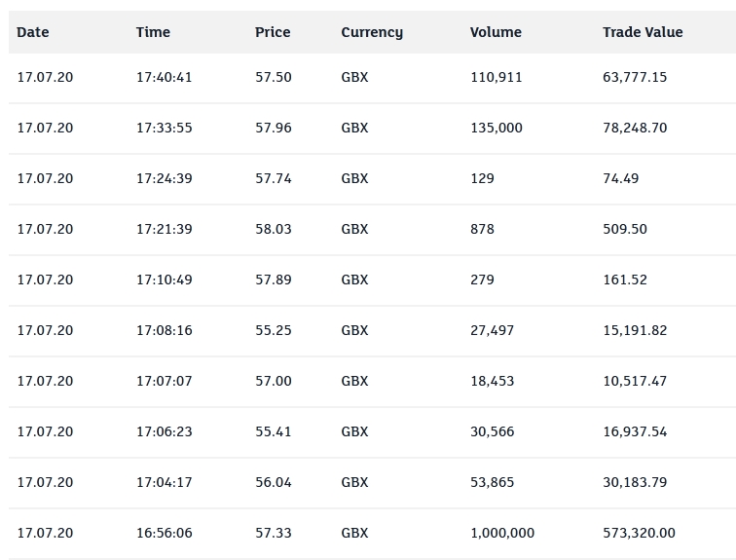736x560 pixels.
Task: Click the Trade Value column header
Action: [643, 32]
